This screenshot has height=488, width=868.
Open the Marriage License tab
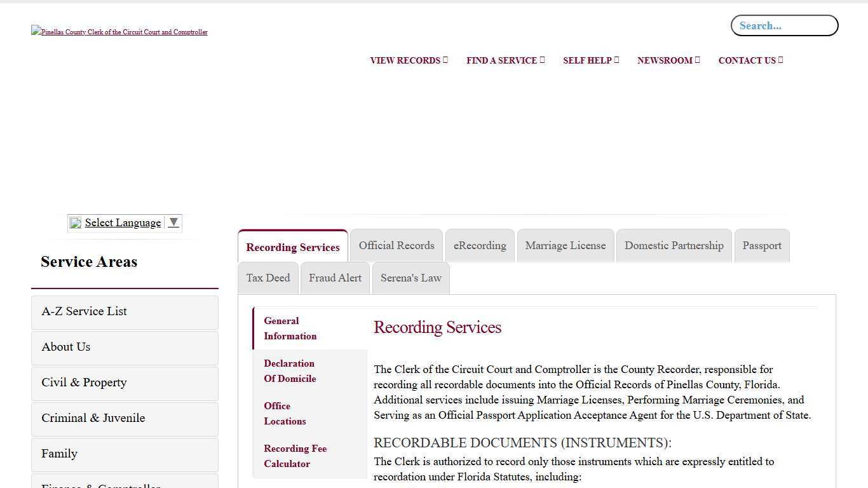pyautogui.click(x=566, y=246)
